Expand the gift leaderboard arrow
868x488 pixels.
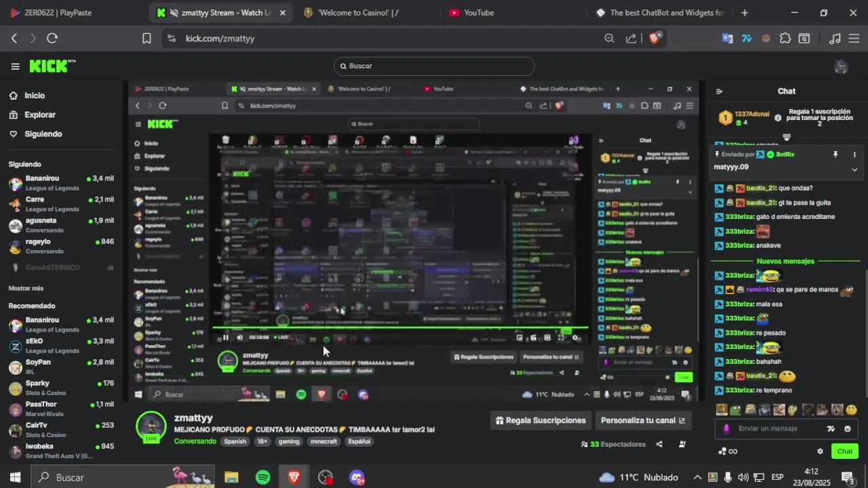click(787, 137)
